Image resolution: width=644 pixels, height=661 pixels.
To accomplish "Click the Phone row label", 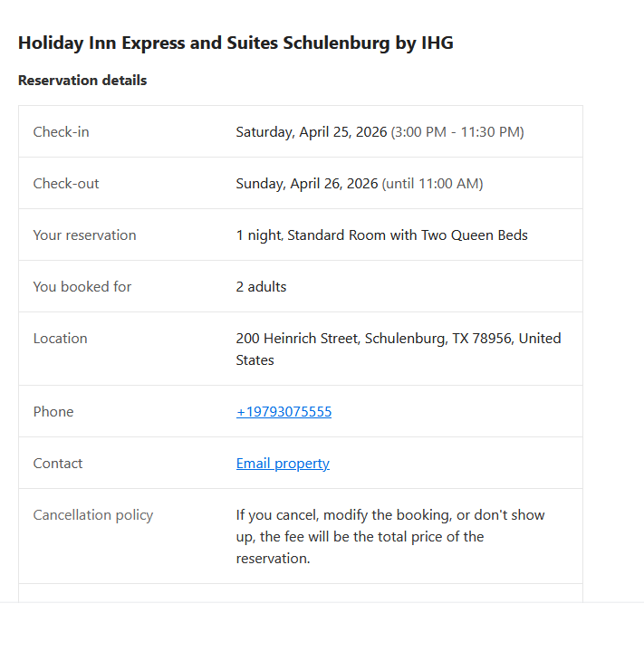I will [53, 411].
